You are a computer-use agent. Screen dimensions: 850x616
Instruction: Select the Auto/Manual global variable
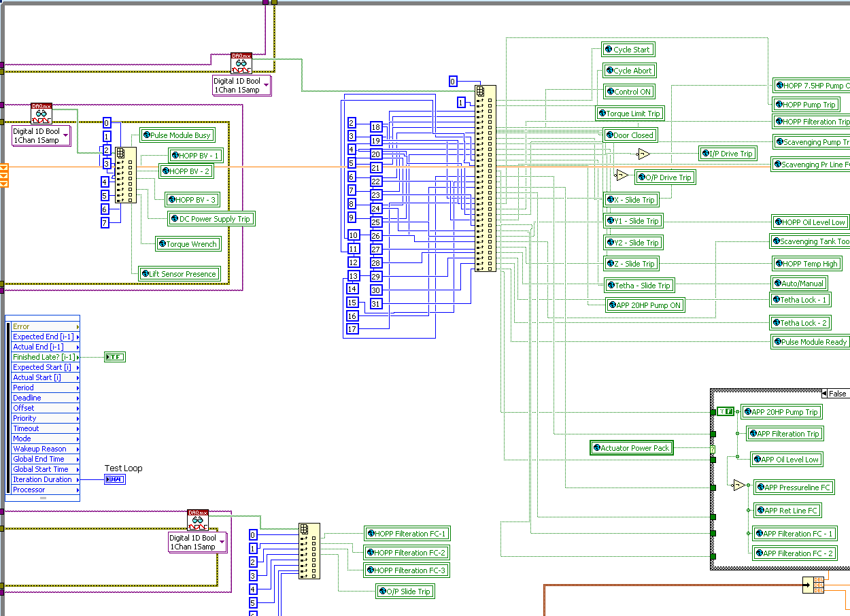click(x=799, y=284)
